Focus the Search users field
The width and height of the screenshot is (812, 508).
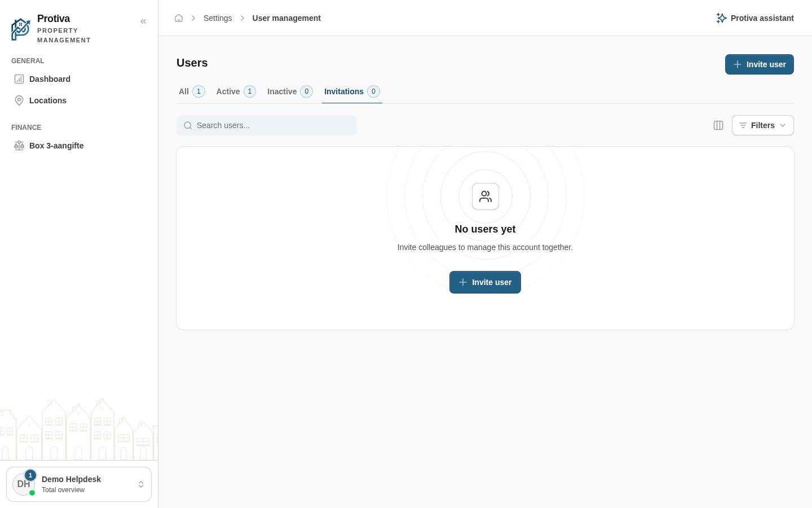[267, 125]
